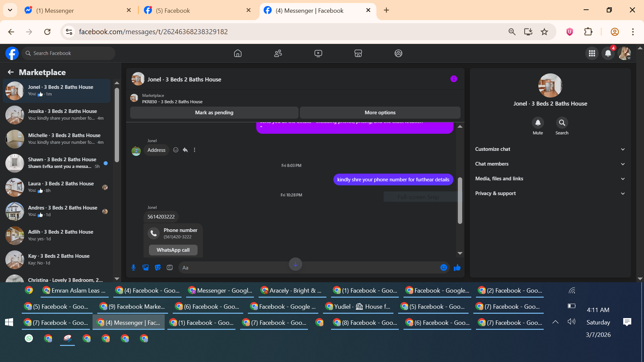Open the Facebook Home icon
Image resolution: width=644 pixels, height=362 pixels.
238,53
